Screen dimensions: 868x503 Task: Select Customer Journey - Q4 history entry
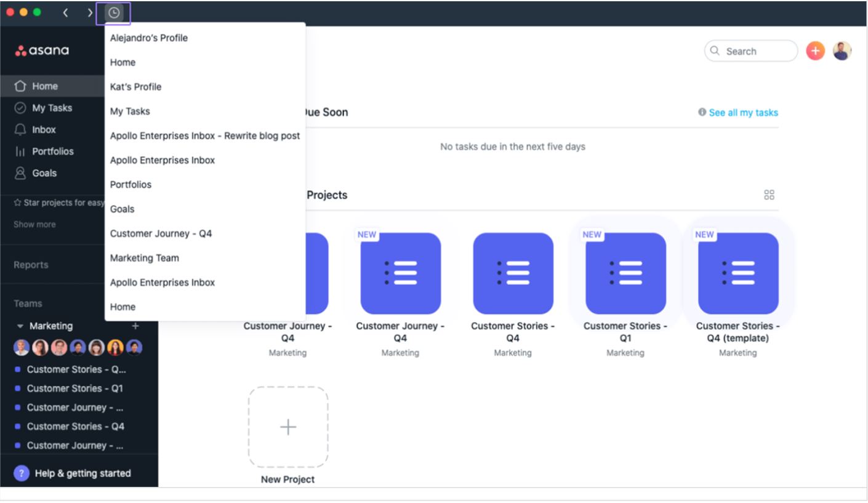coord(205,233)
